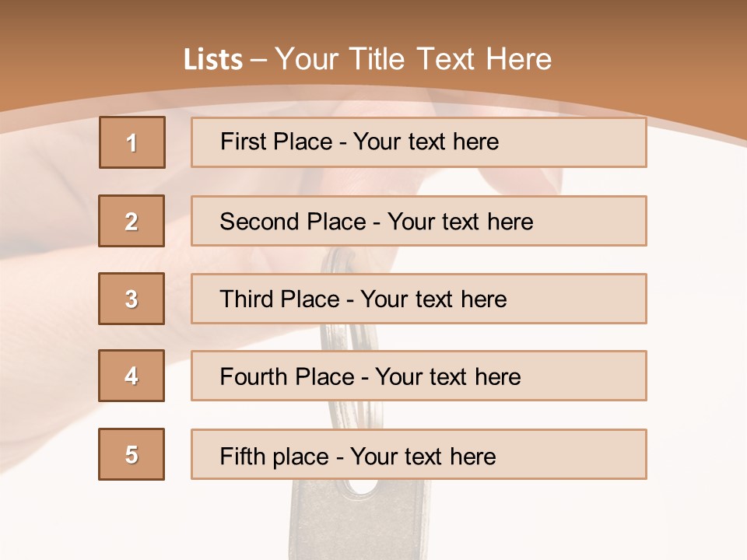Click the number 3 square
The image size is (747, 560).
pos(132,299)
